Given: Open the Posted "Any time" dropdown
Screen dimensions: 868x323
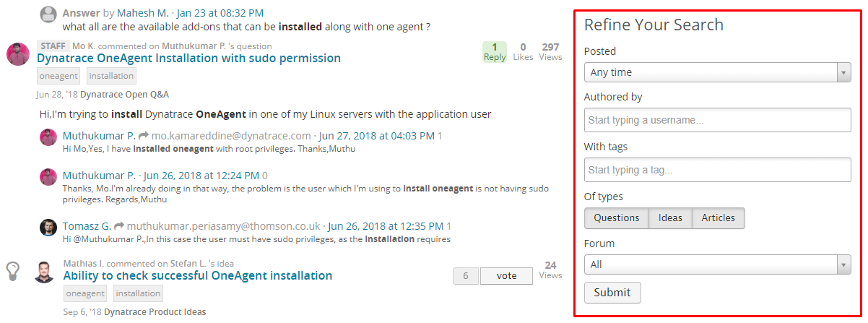Looking at the screenshot, I should (717, 72).
